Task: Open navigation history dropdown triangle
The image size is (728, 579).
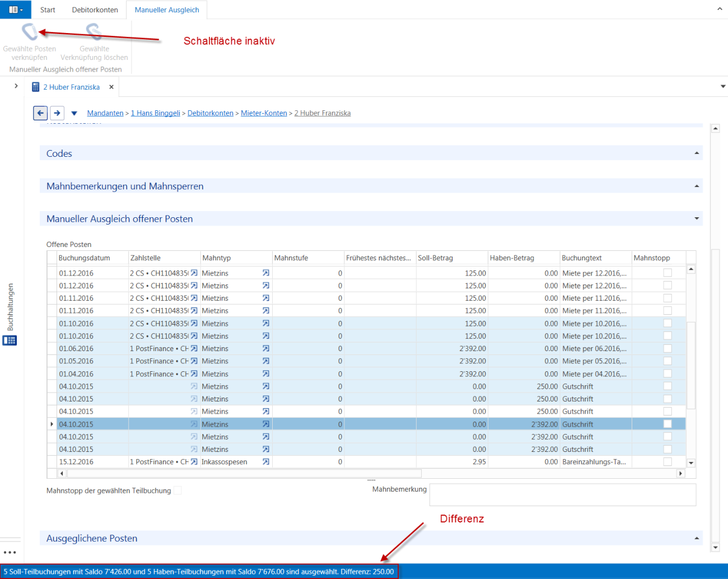Action: tap(74, 114)
